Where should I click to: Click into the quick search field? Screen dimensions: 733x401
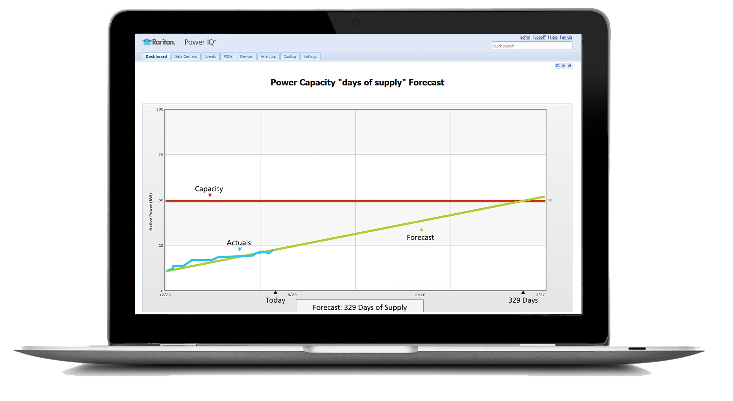[532, 46]
